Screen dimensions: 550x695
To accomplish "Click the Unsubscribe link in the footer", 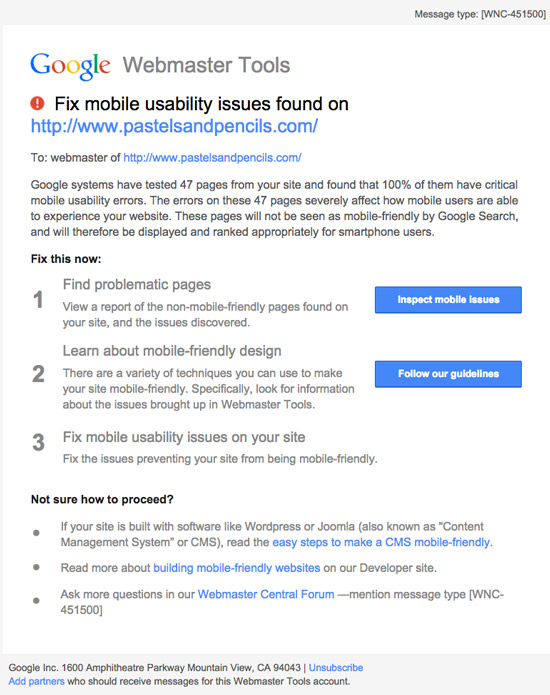I will pos(336,668).
